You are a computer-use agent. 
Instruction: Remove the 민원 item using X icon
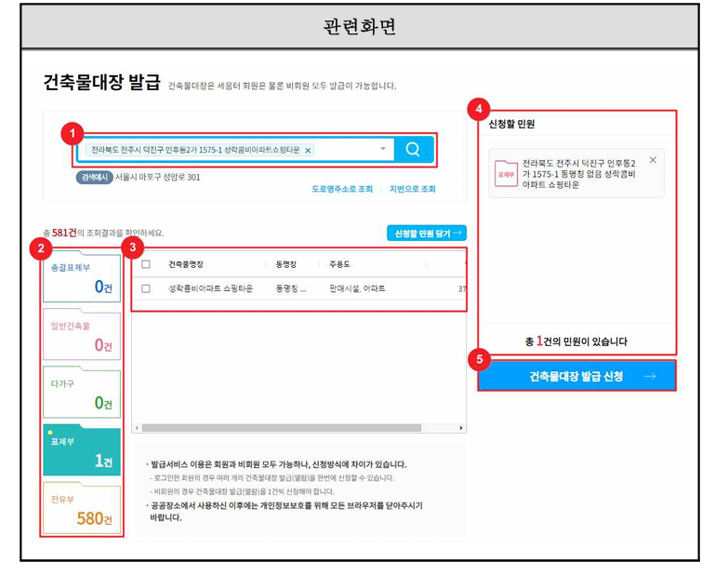coord(653,160)
